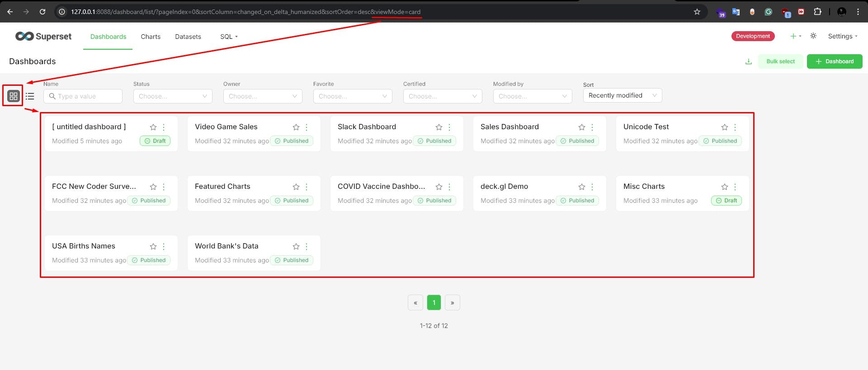Screen dimensions: 868x370
Task: Open more options for Video Game Sales
Action: click(x=307, y=127)
